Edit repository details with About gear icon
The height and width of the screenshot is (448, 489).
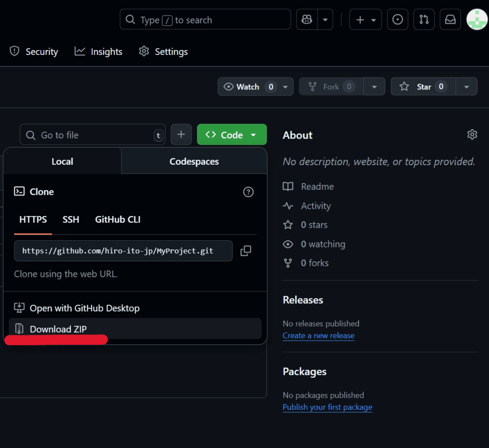coord(472,135)
